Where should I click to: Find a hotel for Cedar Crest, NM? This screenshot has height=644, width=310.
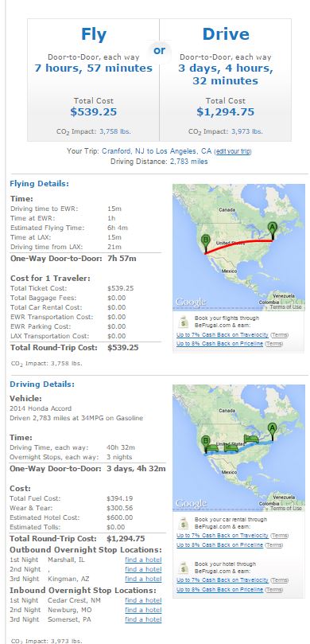143,600
